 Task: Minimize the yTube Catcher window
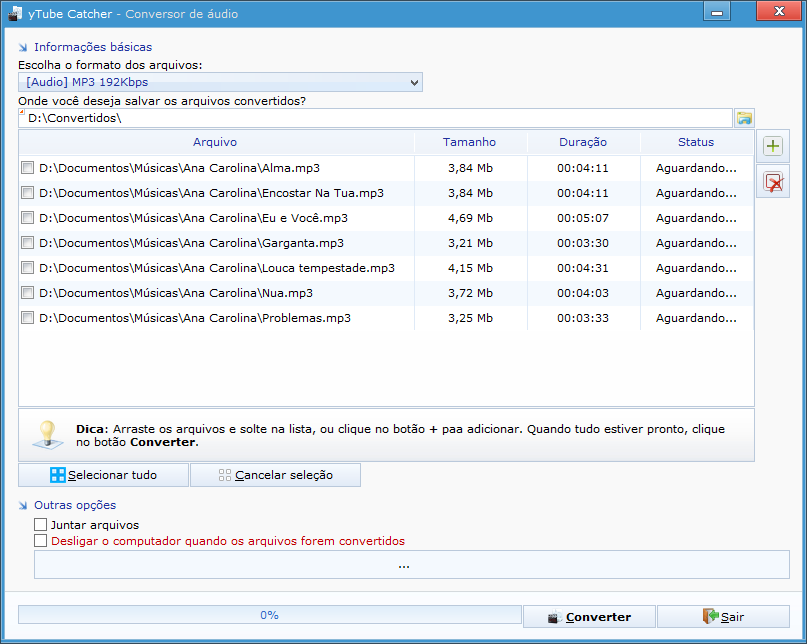click(x=717, y=12)
